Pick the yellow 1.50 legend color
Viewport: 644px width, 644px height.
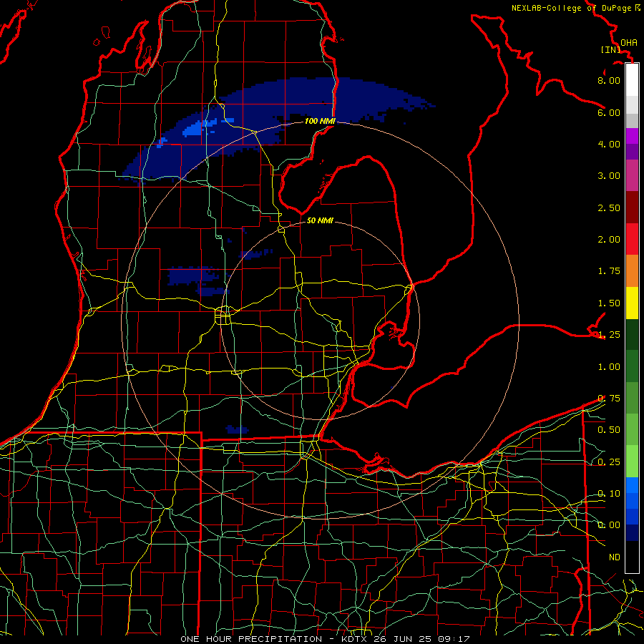pos(632,303)
